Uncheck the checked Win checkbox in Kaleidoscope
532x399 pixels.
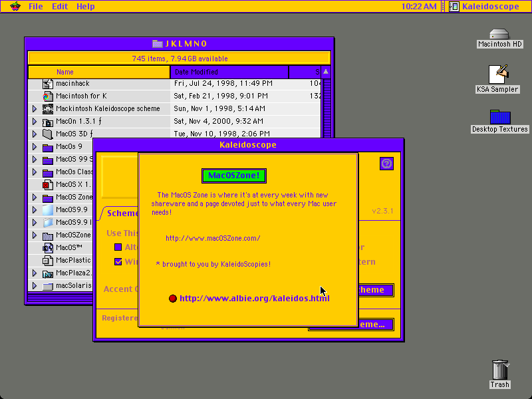tap(118, 261)
